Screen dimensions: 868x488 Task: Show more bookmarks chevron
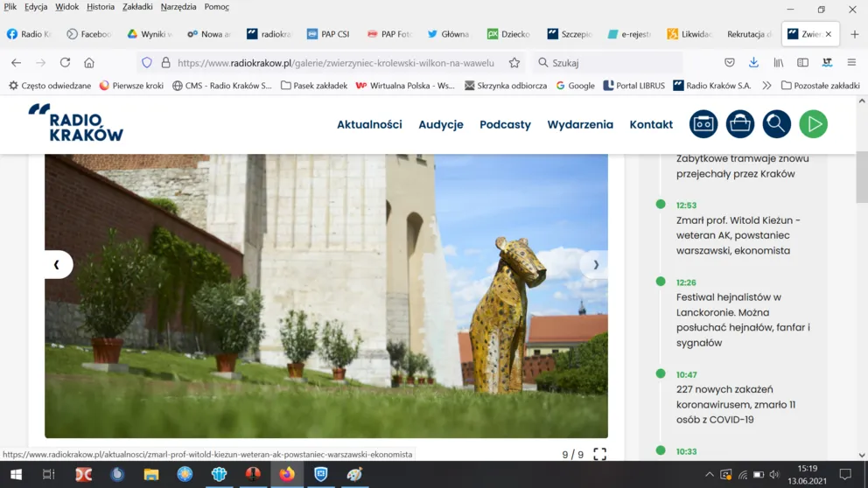(766, 85)
